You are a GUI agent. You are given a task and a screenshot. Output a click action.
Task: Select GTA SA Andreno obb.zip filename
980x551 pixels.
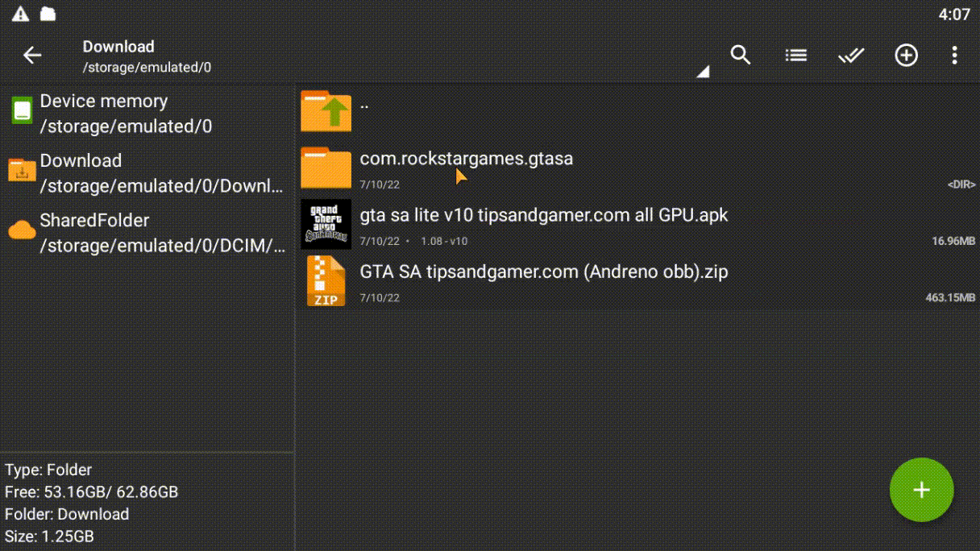click(x=544, y=271)
